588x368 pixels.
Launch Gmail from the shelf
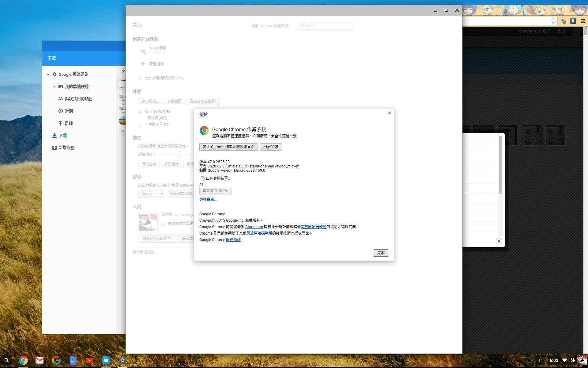[x=40, y=360]
